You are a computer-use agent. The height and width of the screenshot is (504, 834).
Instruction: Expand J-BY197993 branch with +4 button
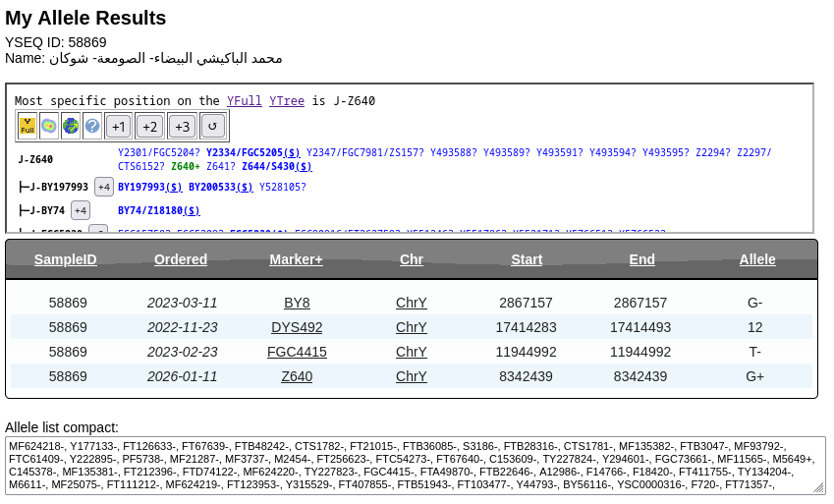pos(104,187)
